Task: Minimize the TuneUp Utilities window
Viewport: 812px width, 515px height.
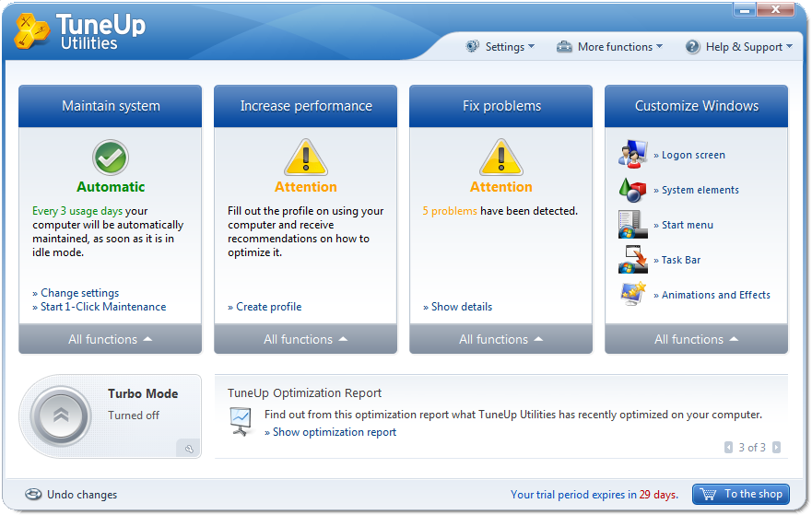Action: 745,10
